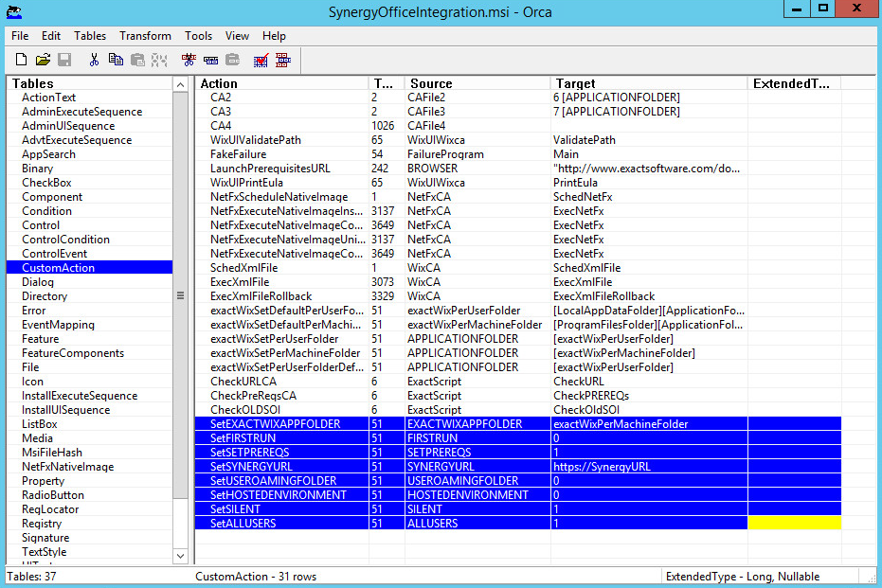Click the greyed Paste clipboard icon

pyautogui.click(x=137, y=60)
